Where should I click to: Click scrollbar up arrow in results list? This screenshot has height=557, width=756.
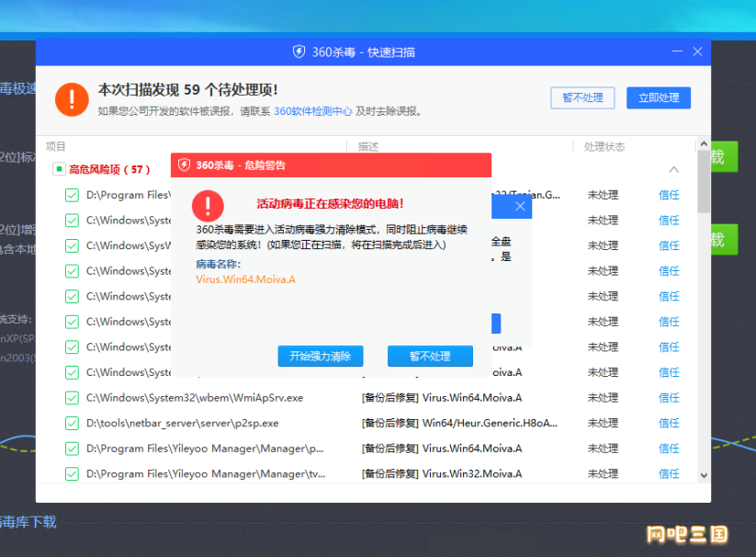(x=704, y=143)
